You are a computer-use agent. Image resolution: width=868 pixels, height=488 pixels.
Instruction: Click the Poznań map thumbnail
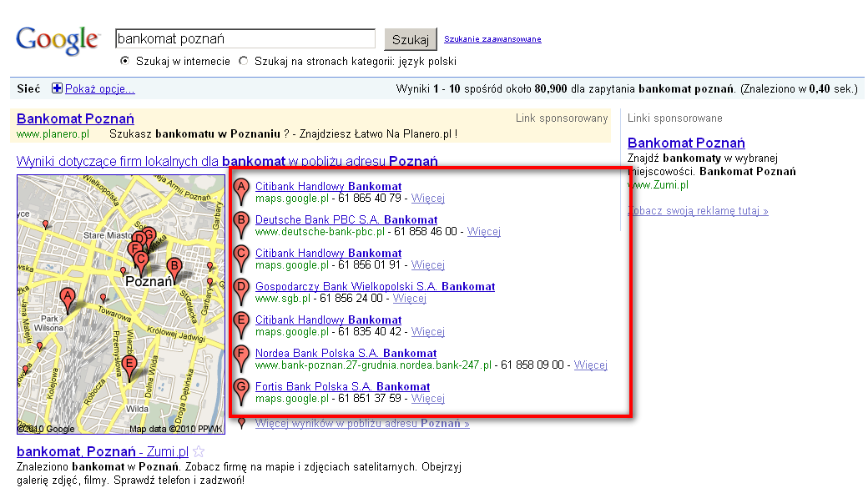click(x=121, y=304)
